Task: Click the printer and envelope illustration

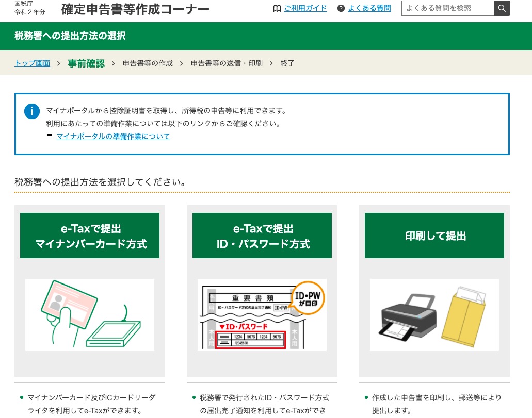Action: [434, 315]
